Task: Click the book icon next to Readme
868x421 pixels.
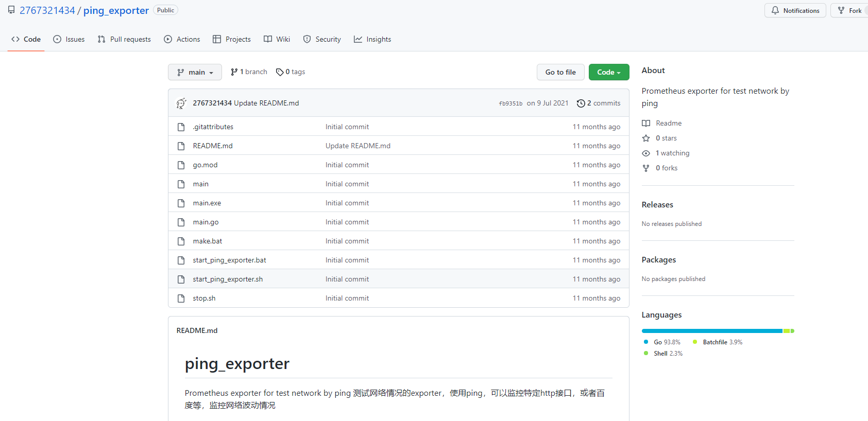Action: (x=646, y=124)
